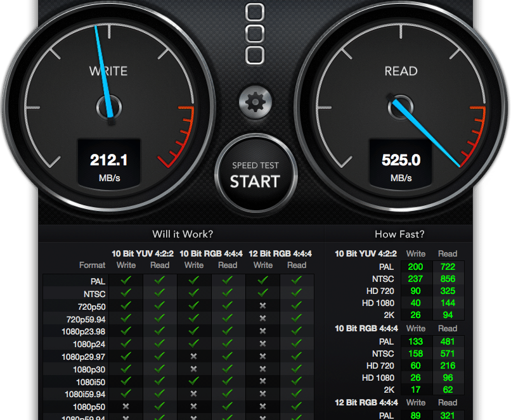
Task: Click the 856 NTSC read value
Action: 448,279
